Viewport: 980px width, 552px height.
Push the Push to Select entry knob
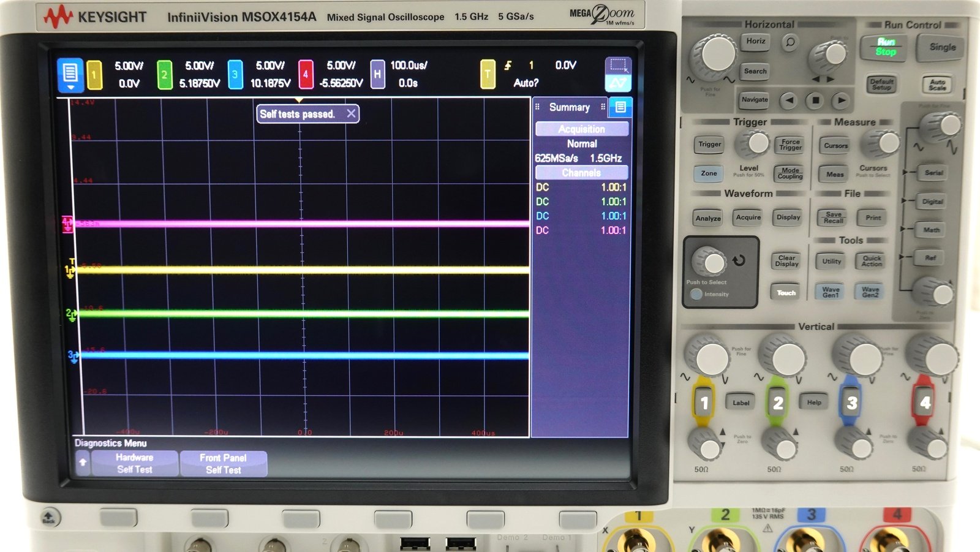coord(710,262)
